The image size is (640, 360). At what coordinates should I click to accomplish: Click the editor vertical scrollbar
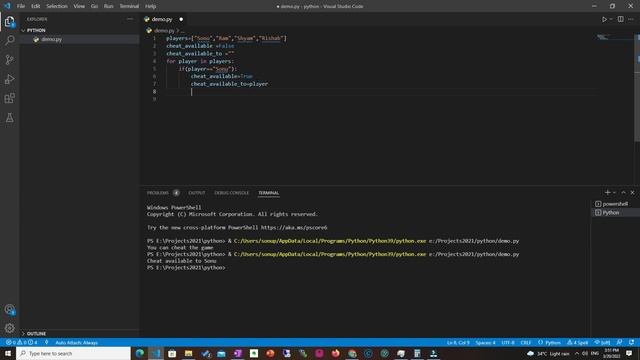[x=637, y=88]
